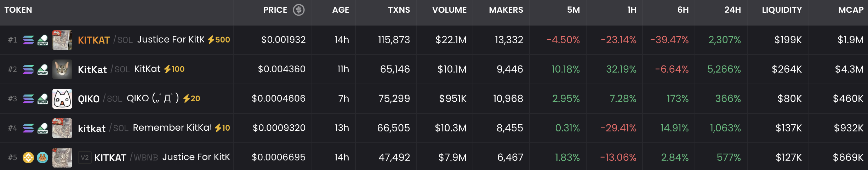Screen dimensions: 868x170
Task: Open the orange KITKAT token link in row #1
Action: 94,40
